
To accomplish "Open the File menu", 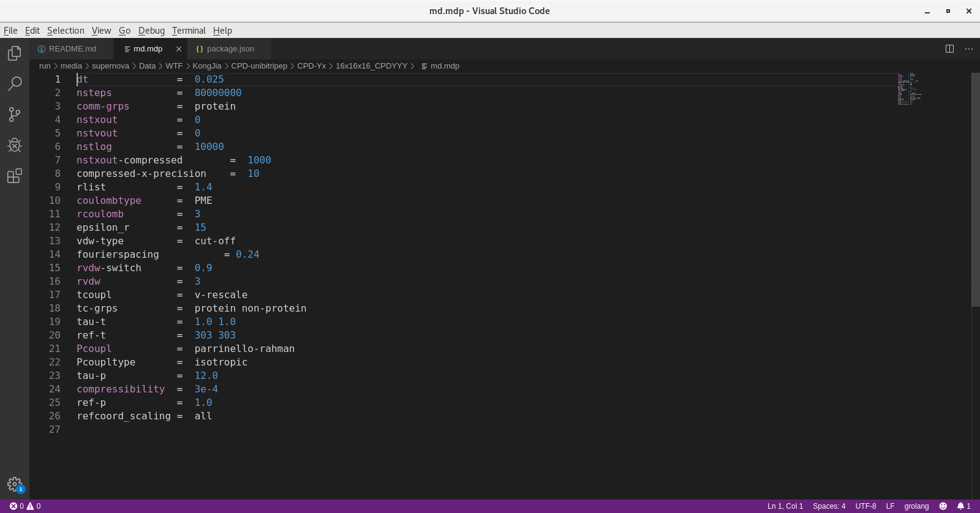I will pos(10,31).
